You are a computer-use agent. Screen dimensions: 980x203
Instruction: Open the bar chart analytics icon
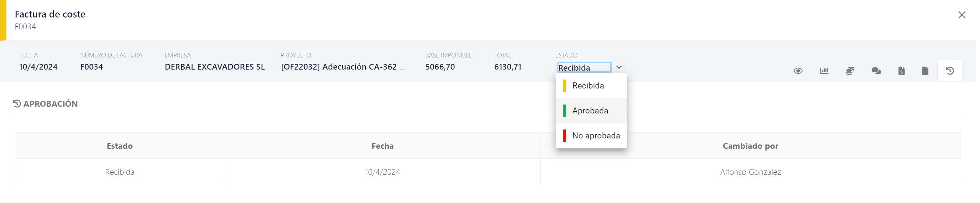click(824, 71)
